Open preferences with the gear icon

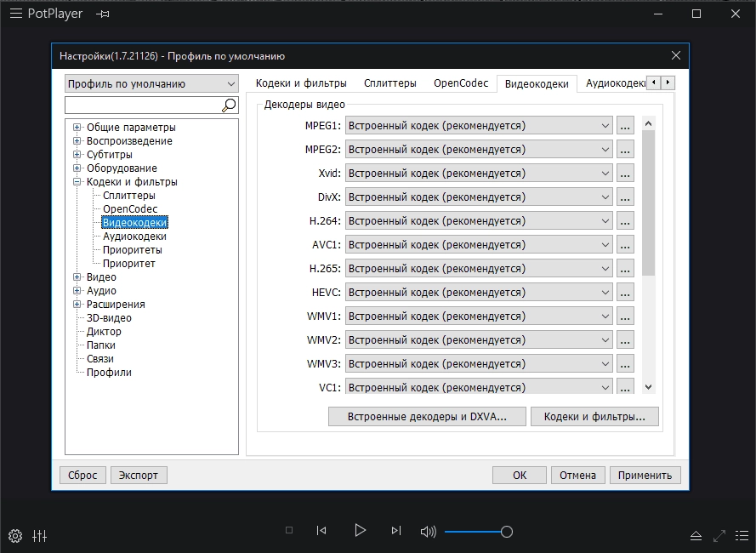pyautogui.click(x=15, y=536)
